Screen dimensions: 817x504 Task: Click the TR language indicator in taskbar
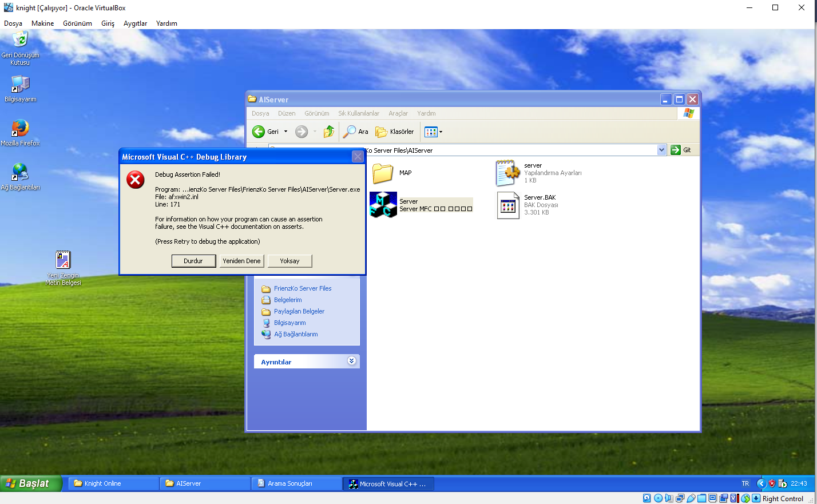(745, 483)
